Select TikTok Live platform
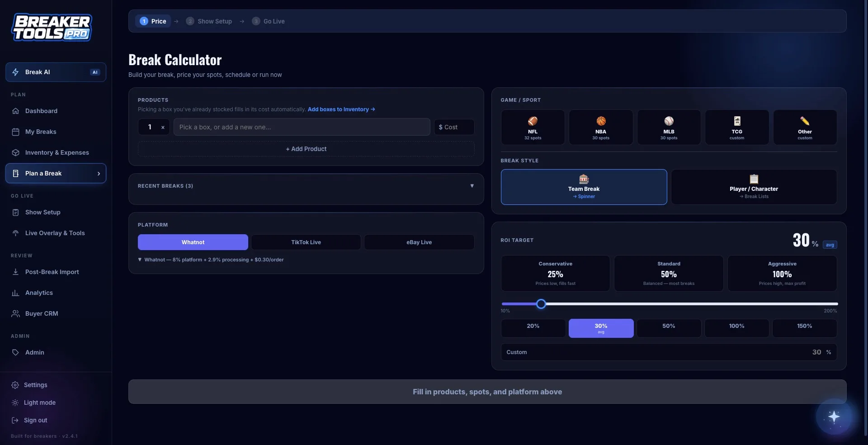Screen dimensions: 868x445 coord(306,242)
